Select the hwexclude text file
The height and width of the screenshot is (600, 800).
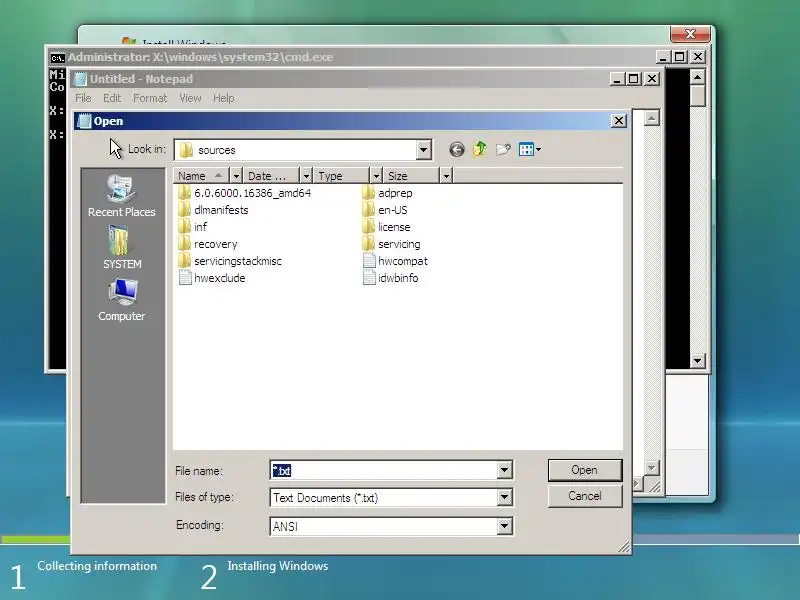click(212, 278)
